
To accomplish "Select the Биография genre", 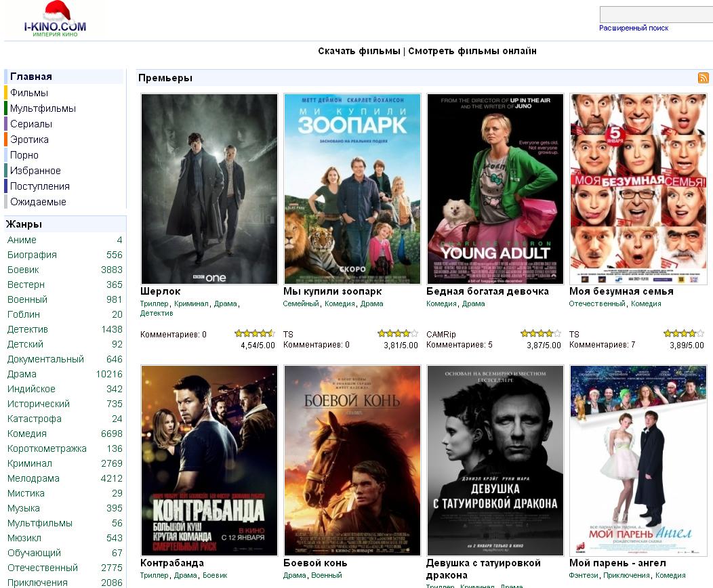I will click(32, 255).
